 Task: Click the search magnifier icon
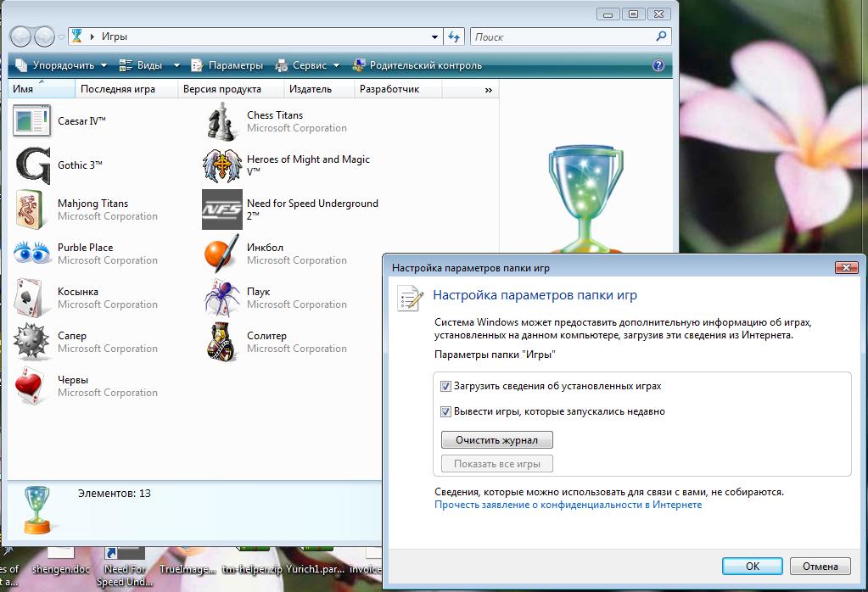coord(661,36)
